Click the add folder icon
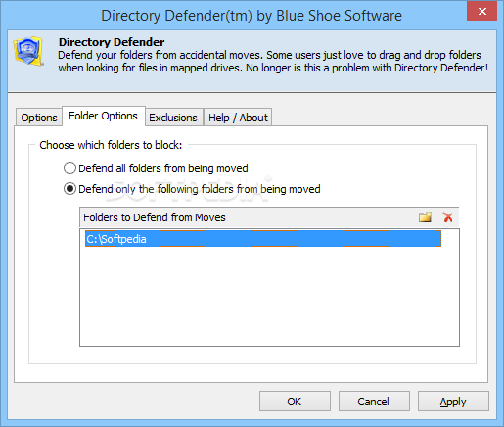 425,217
